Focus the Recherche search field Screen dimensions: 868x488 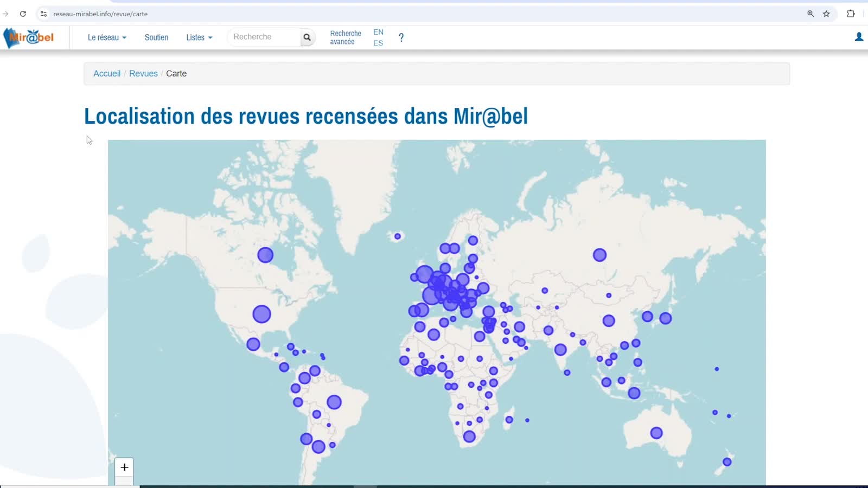tap(265, 37)
